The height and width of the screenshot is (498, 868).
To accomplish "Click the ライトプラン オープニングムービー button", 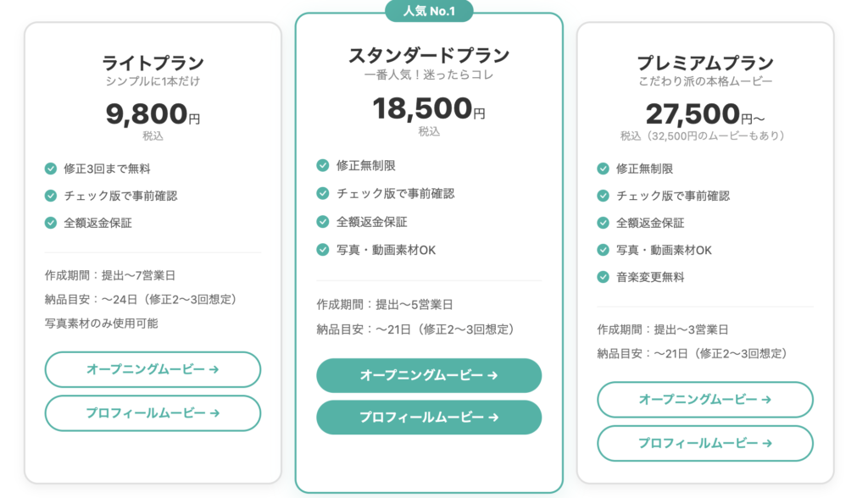I will [x=153, y=369].
